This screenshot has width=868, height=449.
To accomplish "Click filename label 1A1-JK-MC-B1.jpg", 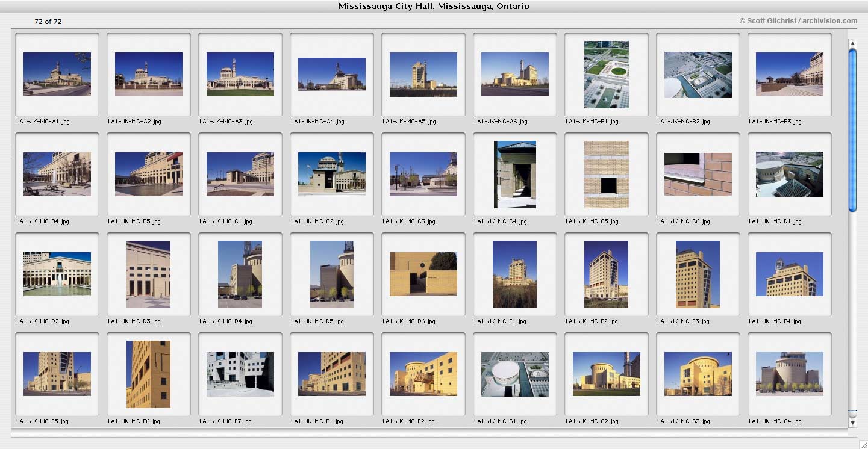I will click(592, 122).
